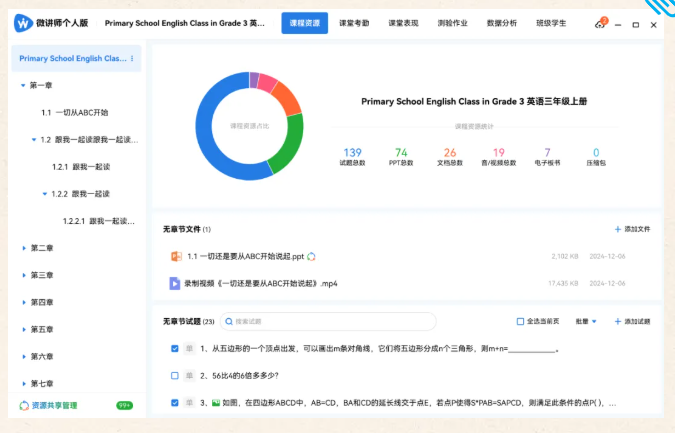Check the checkbox for question 2 (56比4的6倍)
679x433 pixels.
coord(175,376)
